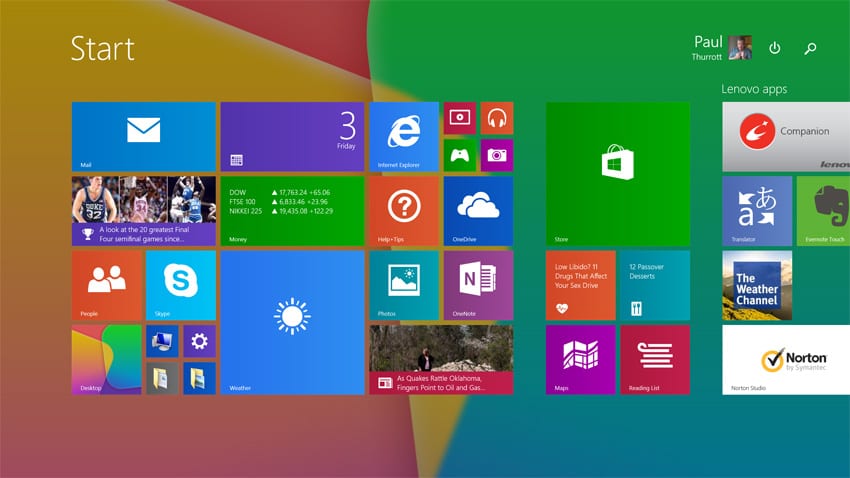Click the Start heading text

click(x=102, y=49)
